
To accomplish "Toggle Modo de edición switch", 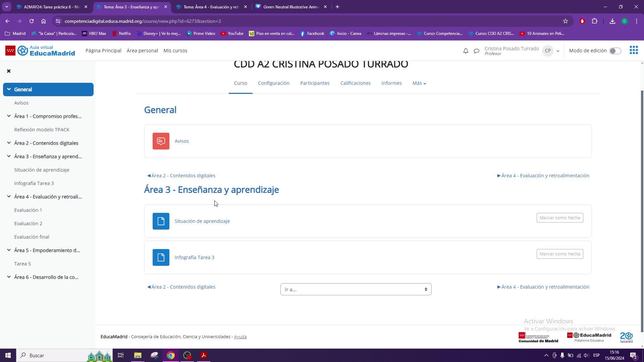I will [x=615, y=51].
